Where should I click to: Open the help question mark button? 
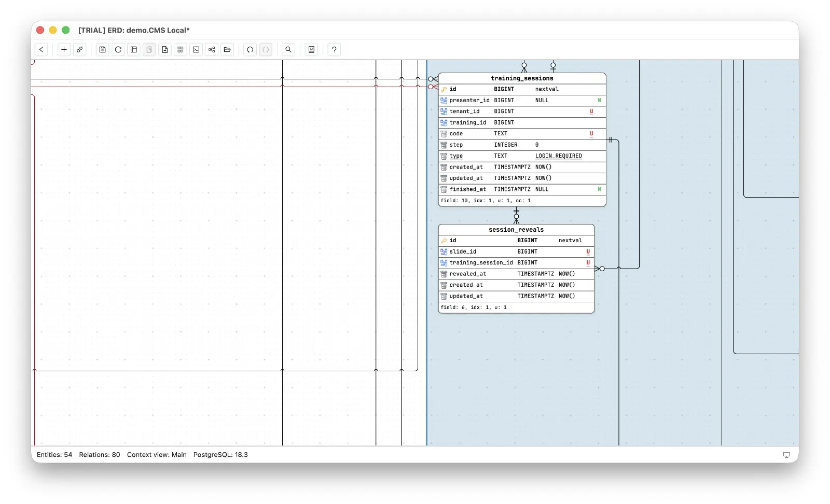pos(334,50)
